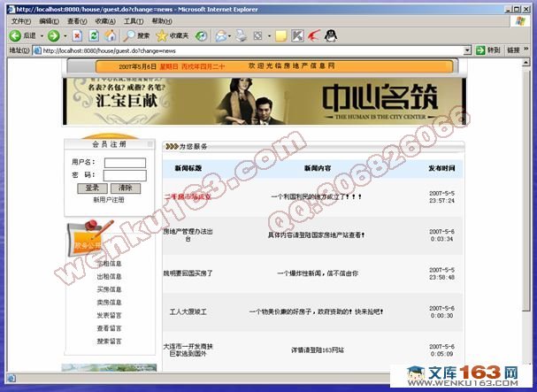Click the yellow note toolbar icon
537x392 pixels.
pos(280,36)
